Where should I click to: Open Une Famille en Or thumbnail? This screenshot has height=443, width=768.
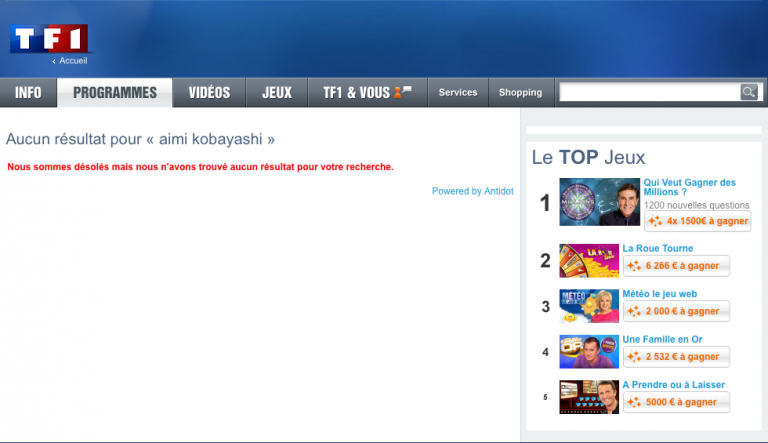click(589, 351)
